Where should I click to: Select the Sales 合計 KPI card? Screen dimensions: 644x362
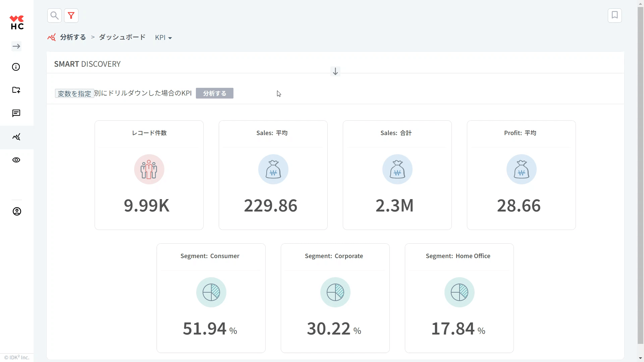point(397,175)
